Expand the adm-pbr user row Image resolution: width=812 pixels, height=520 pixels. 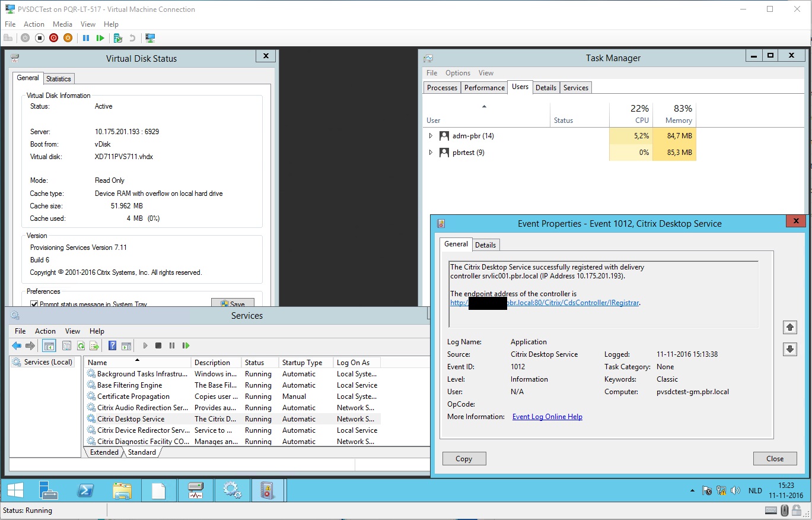431,136
